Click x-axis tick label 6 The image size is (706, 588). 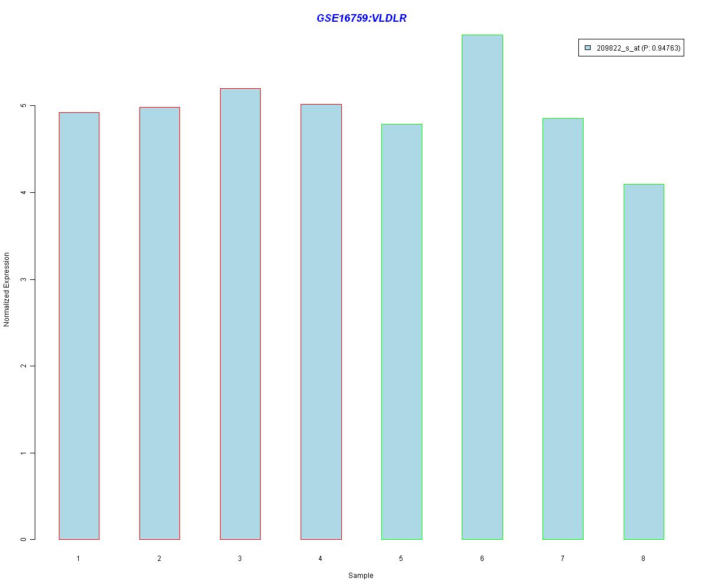pyautogui.click(x=482, y=558)
